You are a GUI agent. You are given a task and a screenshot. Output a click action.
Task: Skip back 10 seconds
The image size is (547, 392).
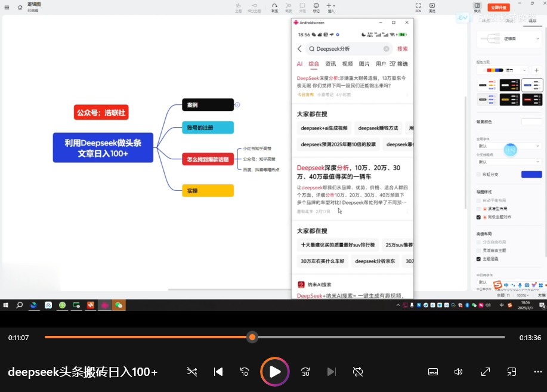click(245, 372)
